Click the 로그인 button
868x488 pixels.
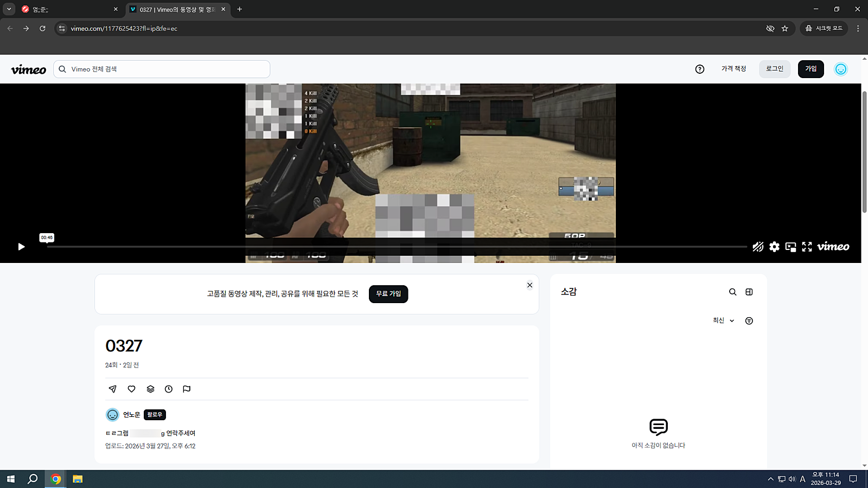pos(774,69)
